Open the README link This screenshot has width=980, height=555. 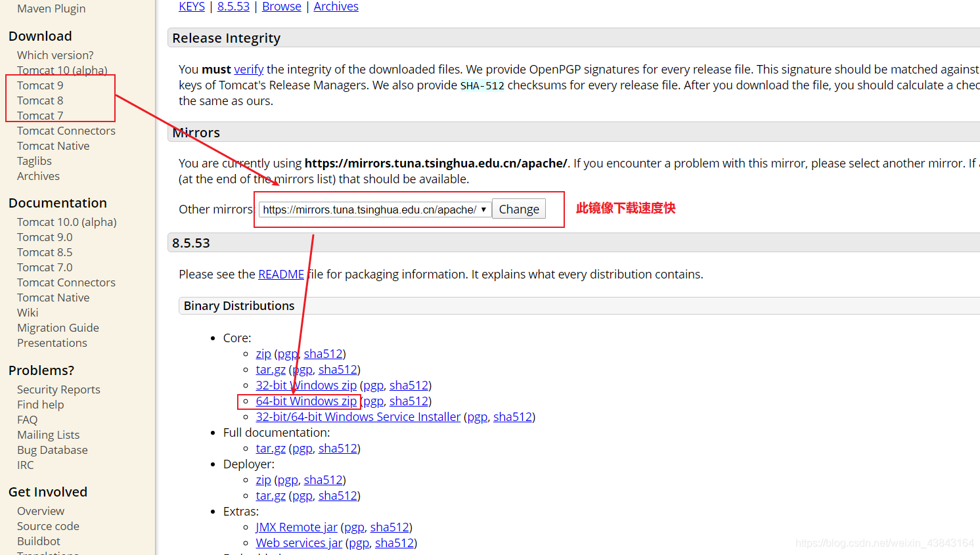tap(281, 274)
